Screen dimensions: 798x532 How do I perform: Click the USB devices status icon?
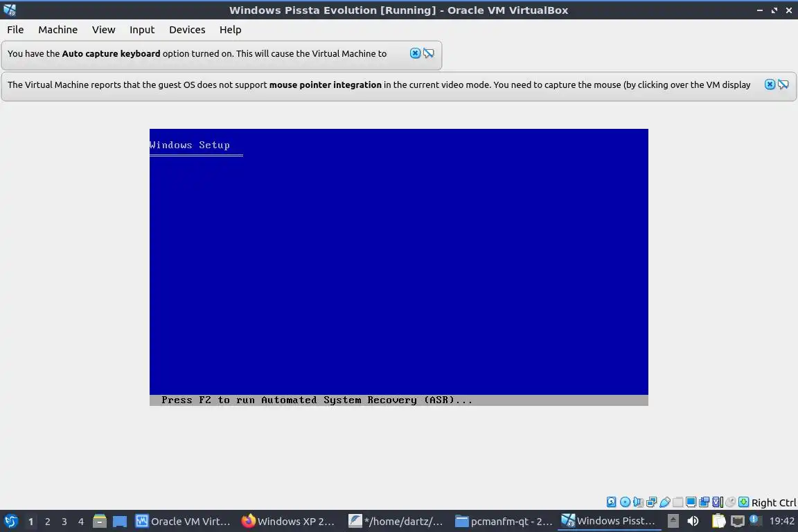tap(665, 502)
